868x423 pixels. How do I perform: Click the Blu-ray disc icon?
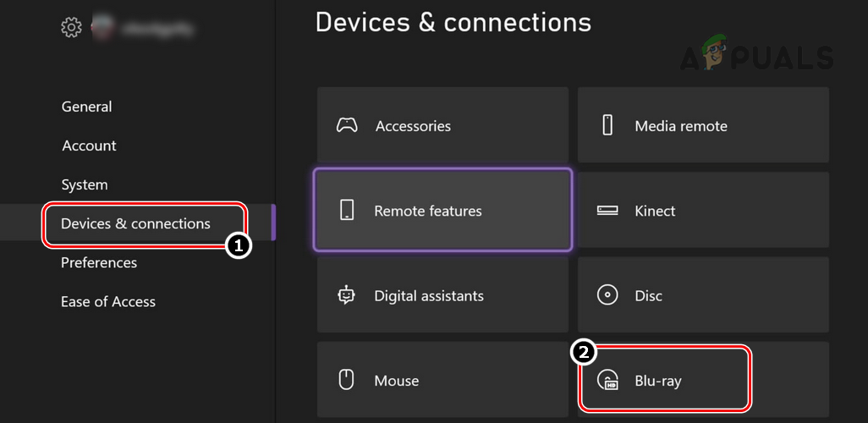(x=607, y=381)
